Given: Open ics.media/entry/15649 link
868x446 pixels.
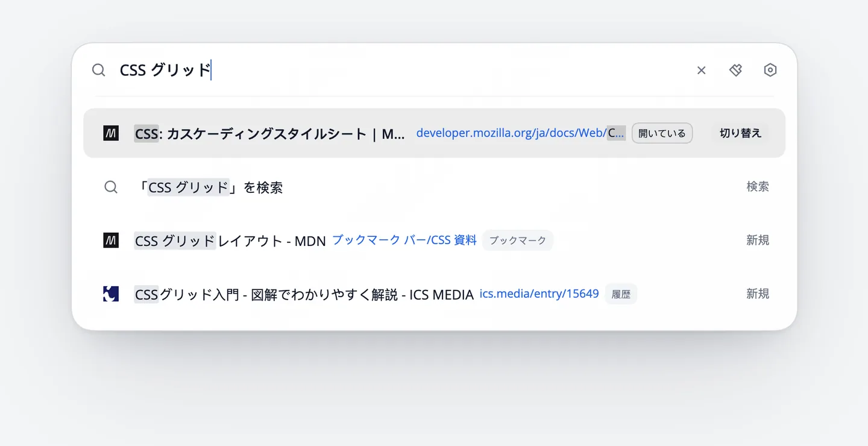Looking at the screenshot, I should (x=539, y=294).
